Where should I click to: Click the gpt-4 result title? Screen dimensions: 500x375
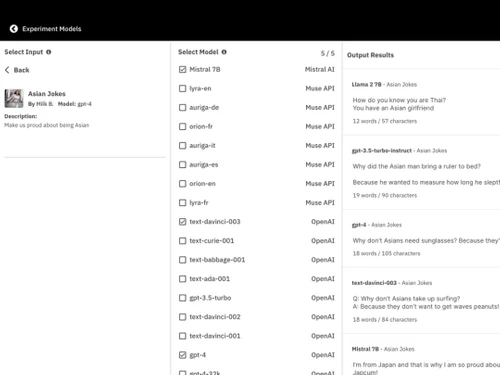[359, 225]
